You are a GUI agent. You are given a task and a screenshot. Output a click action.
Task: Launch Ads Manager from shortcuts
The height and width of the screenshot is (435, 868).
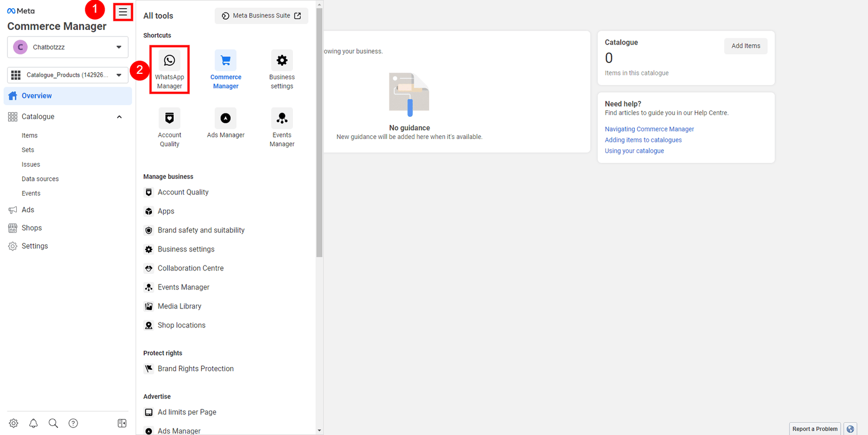coord(226,118)
